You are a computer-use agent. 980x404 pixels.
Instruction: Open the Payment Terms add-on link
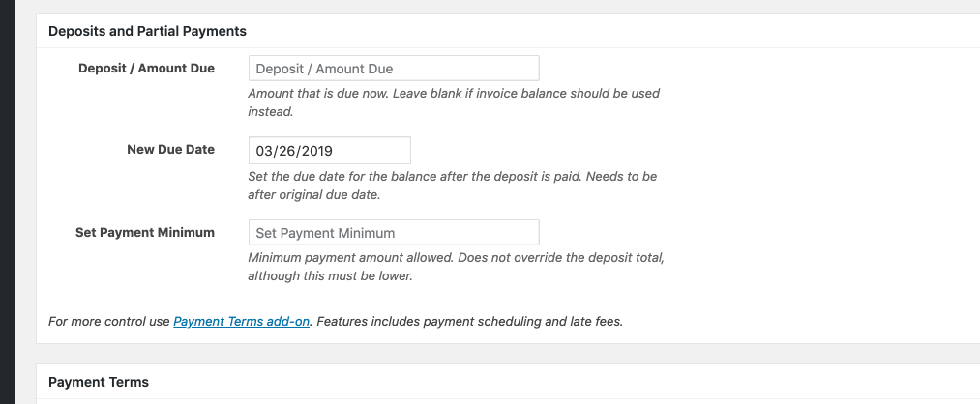click(x=241, y=321)
